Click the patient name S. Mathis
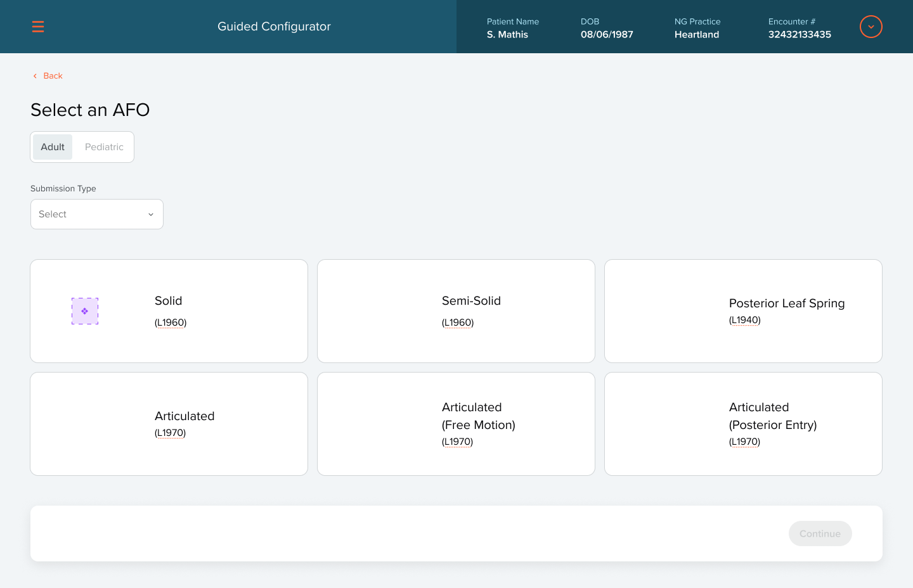Viewport: 913px width, 588px height. (x=507, y=35)
